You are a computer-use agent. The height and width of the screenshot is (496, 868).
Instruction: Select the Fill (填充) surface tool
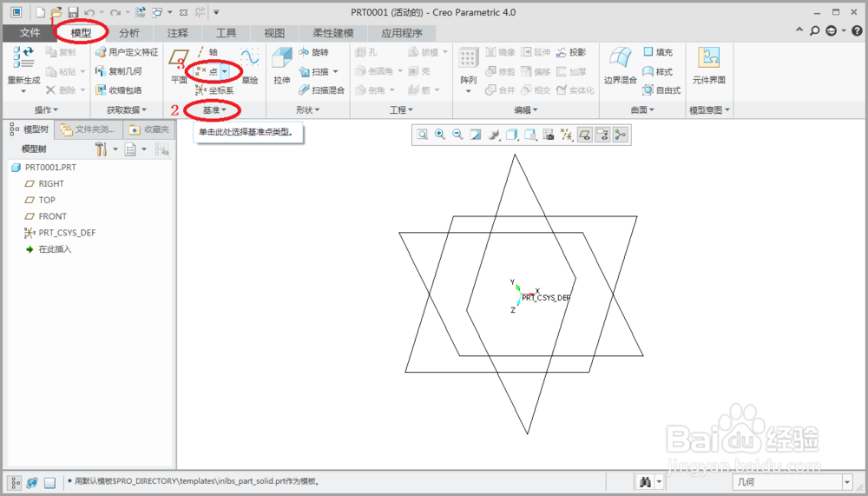coord(658,52)
